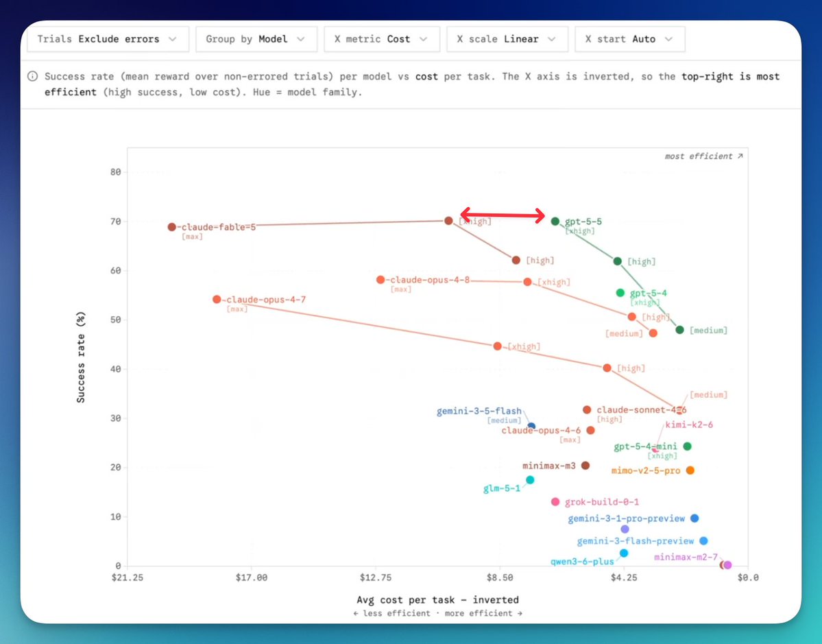Click the info icon beside Success rate description

tap(32, 77)
